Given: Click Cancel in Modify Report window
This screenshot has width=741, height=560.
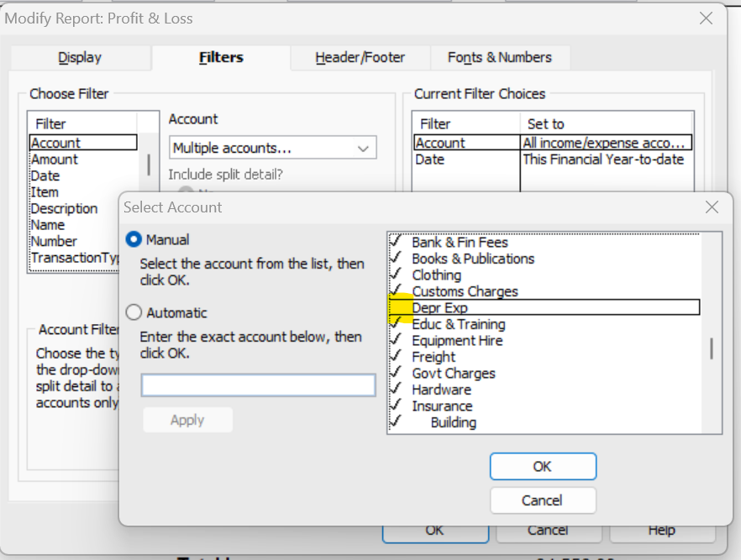Looking at the screenshot, I should tap(549, 532).
